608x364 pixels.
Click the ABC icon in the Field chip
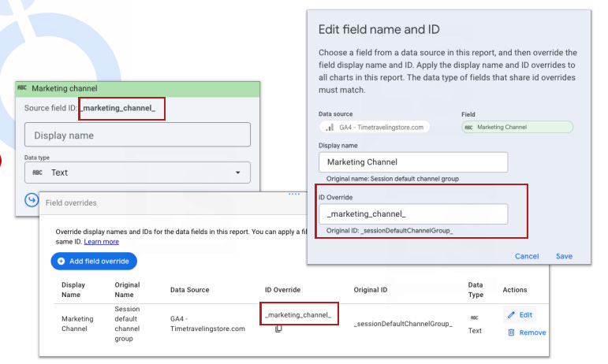[x=468, y=127]
